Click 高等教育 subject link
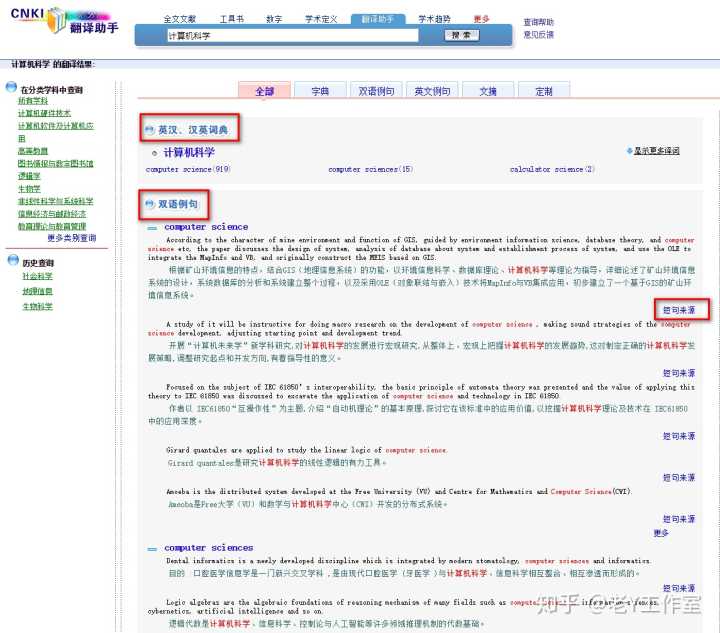 [33, 151]
